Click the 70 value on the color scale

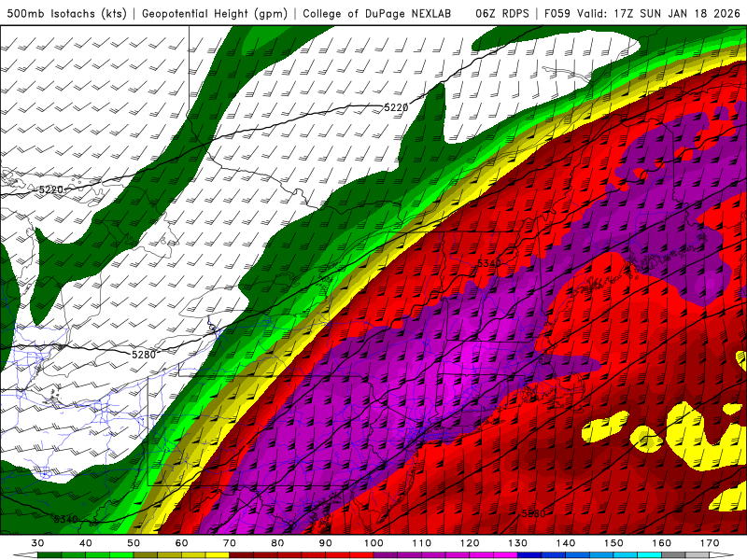click(230, 543)
